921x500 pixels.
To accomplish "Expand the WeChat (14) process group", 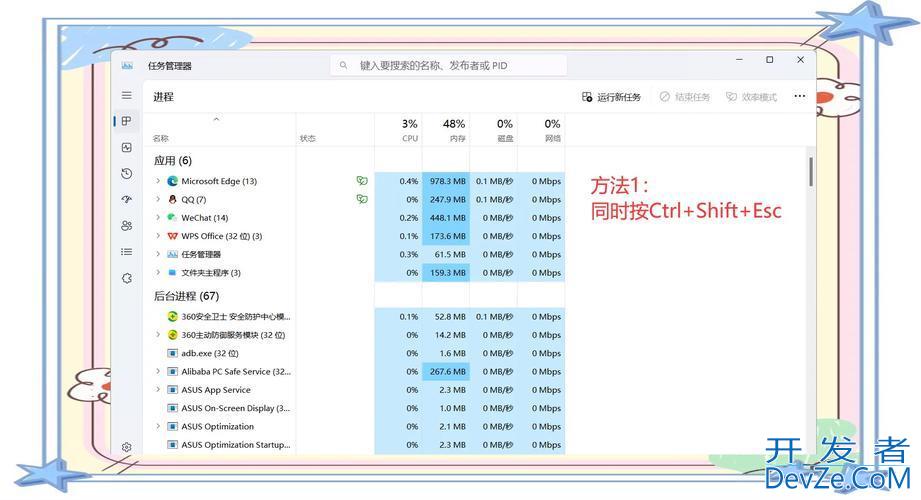I will point(157,217).
